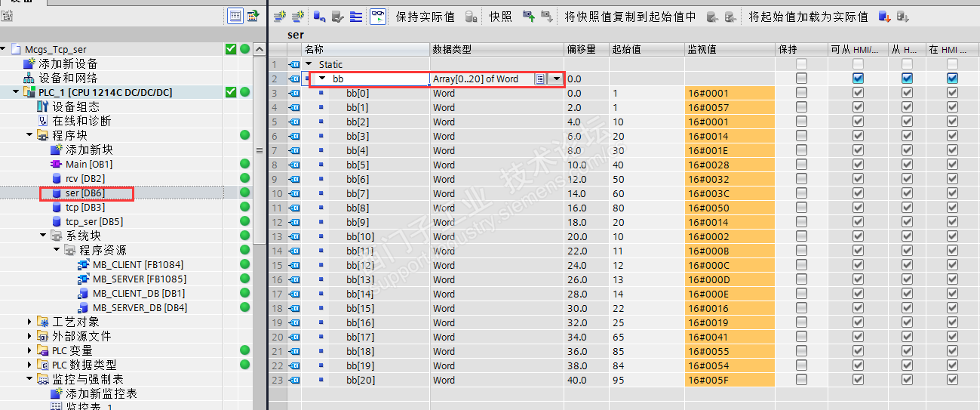Image resolution: width=980 pixels, height=410 pixels.
Task: Toggle 保持 checkbox in the bb row
Action: tap(801, 79)
